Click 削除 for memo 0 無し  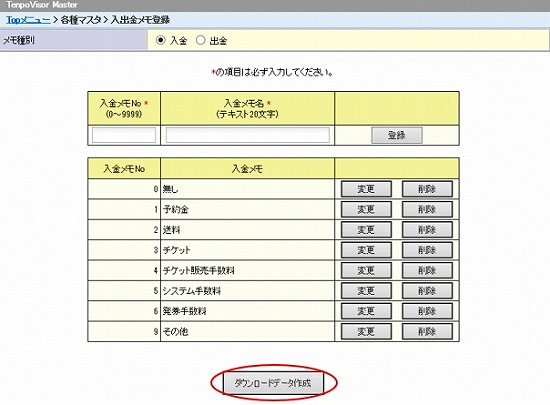click(x=427, y=189)
